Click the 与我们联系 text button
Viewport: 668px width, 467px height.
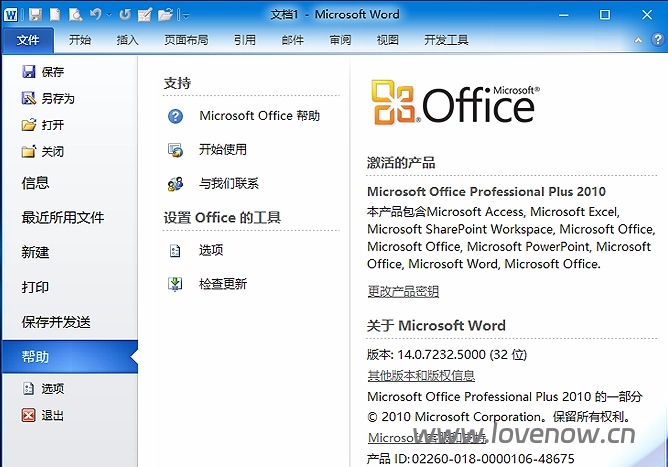[229, 184]
